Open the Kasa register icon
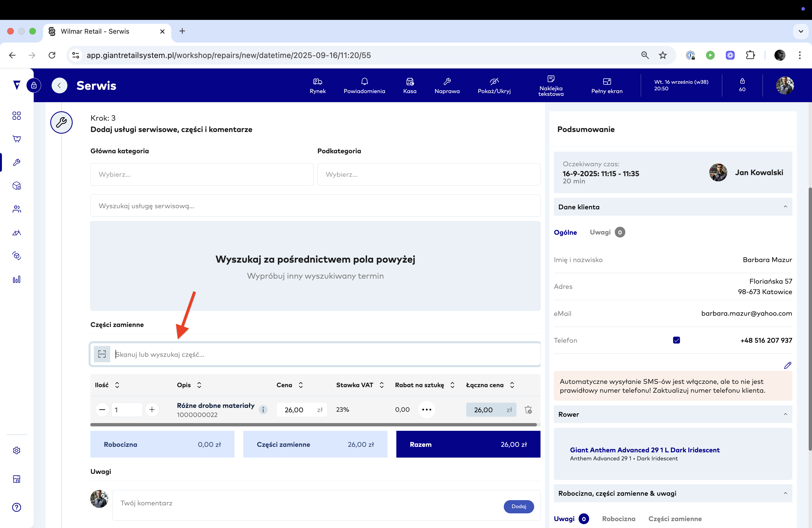Image resolution: width=812 pixels, height=528 pixels. point(409,81)
